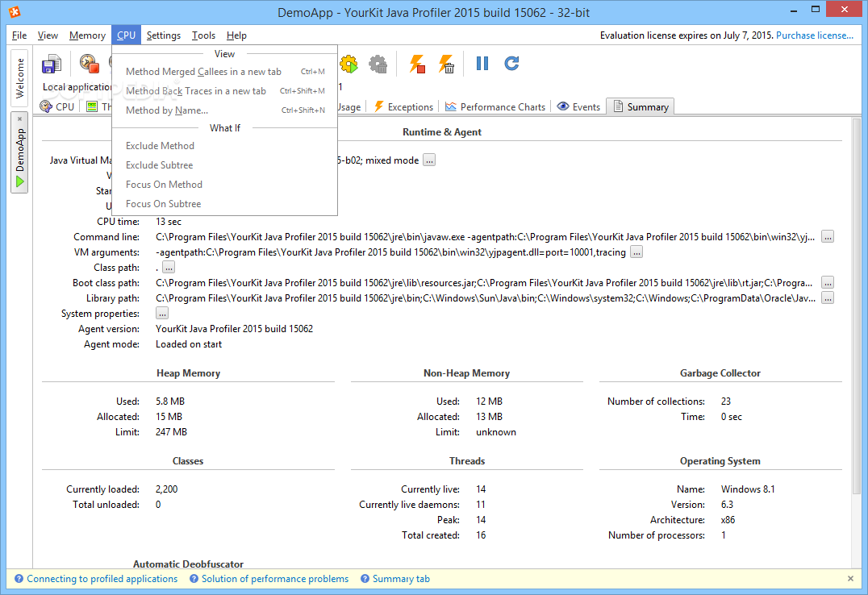The height and width of the screenshot is (595, 868).
Task: Click the lightning bolt with red stop icon
Action: pos(417,64)
